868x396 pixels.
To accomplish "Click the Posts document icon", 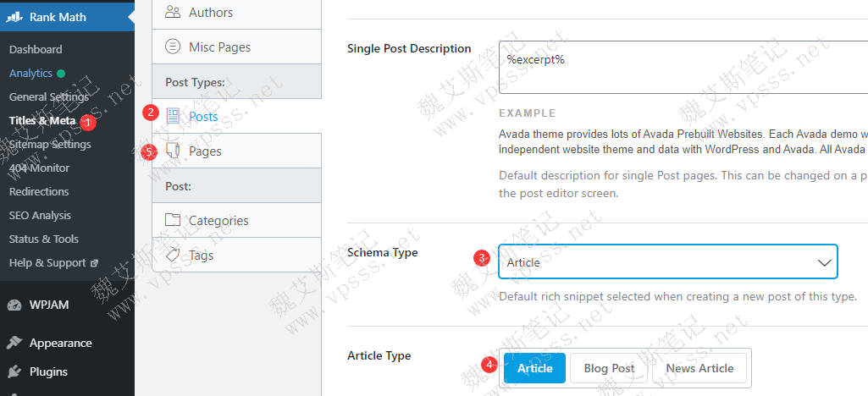I will click(173, 116).
